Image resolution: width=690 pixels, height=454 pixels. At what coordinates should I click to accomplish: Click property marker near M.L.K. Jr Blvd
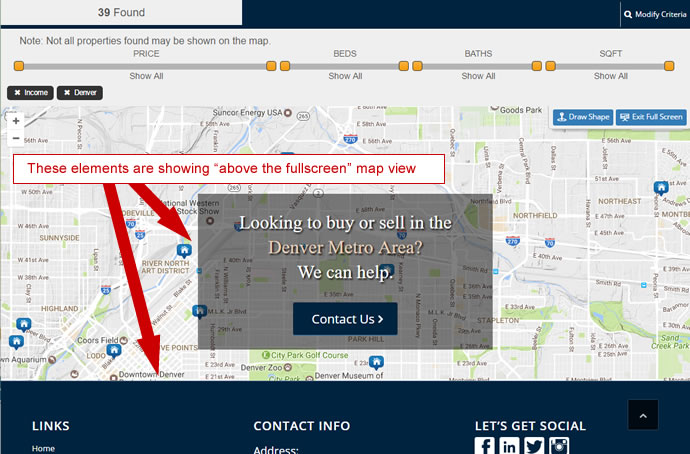199,311
